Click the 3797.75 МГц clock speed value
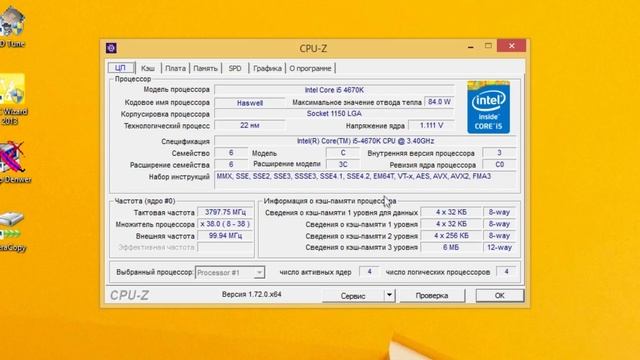 pyautogui.click(x=225, y=212)
